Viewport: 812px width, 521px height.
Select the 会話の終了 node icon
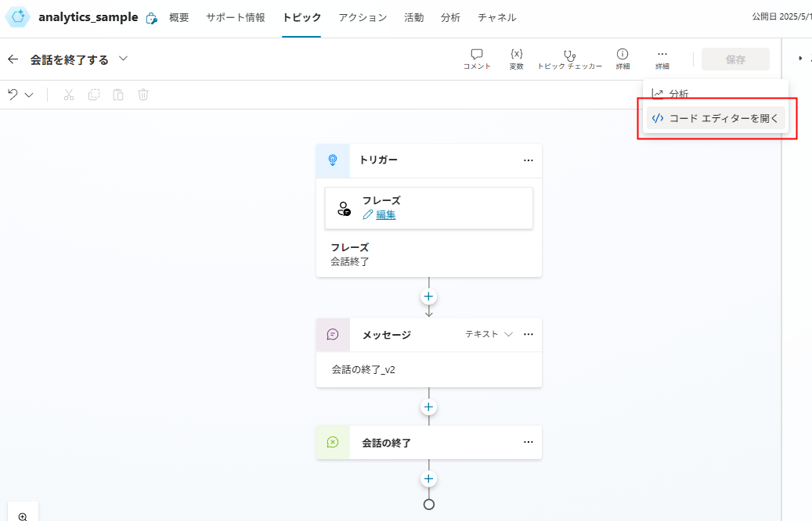click(x=332, y=442)
